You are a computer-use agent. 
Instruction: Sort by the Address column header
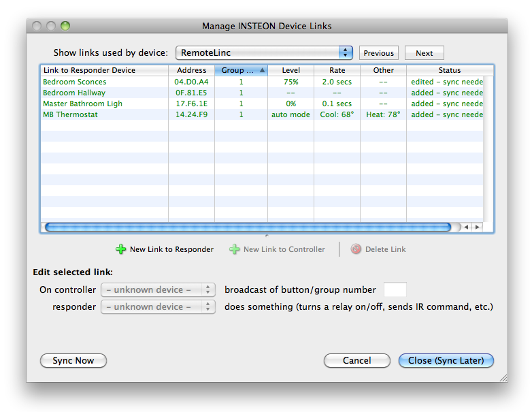point(191,70)
